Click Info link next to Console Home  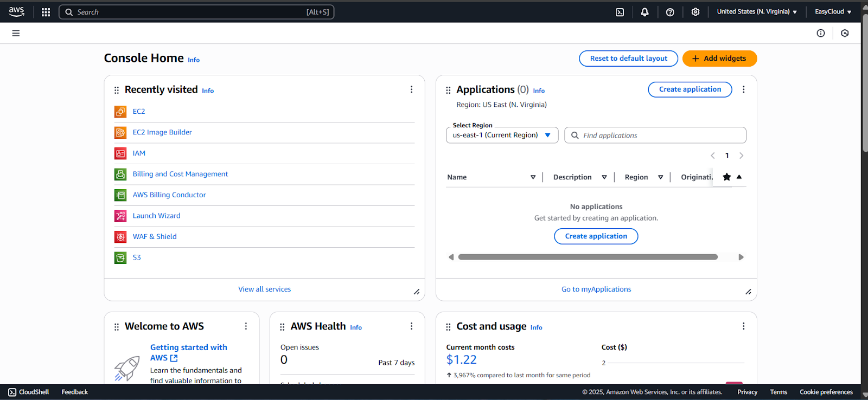point(194,60)
